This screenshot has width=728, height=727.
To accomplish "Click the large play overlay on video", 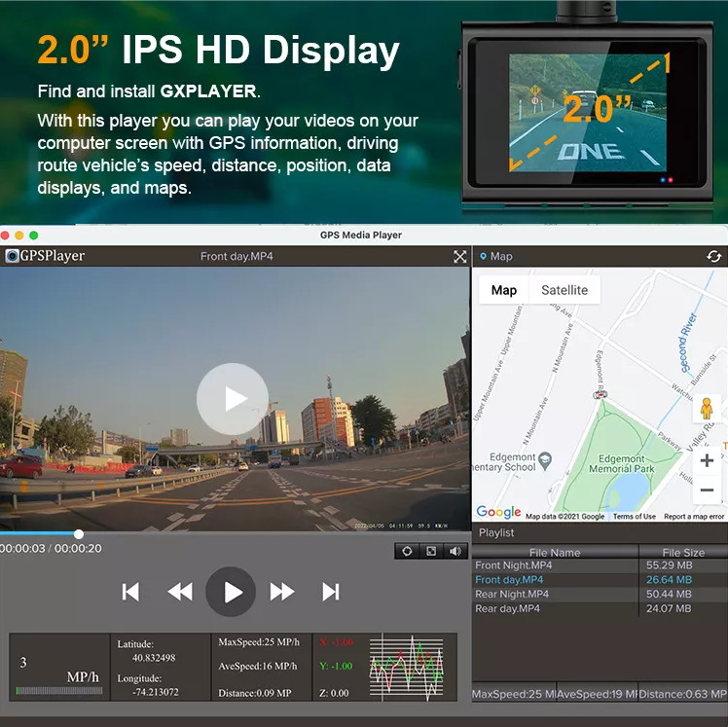I will pos(233,399).
